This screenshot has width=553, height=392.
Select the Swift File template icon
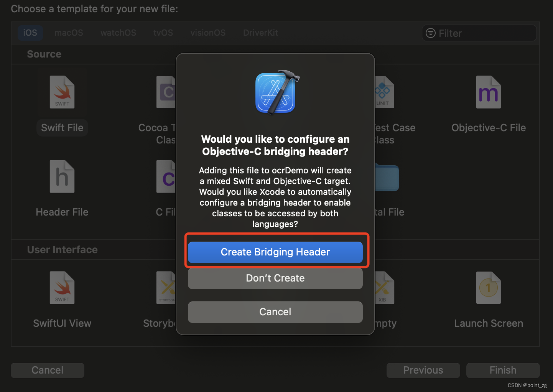(62, 92)
